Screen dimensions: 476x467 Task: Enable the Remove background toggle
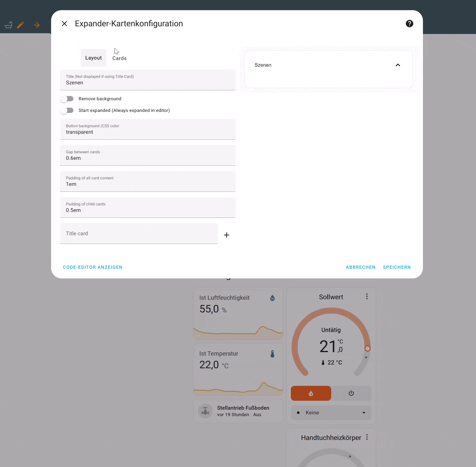point(67,99)
